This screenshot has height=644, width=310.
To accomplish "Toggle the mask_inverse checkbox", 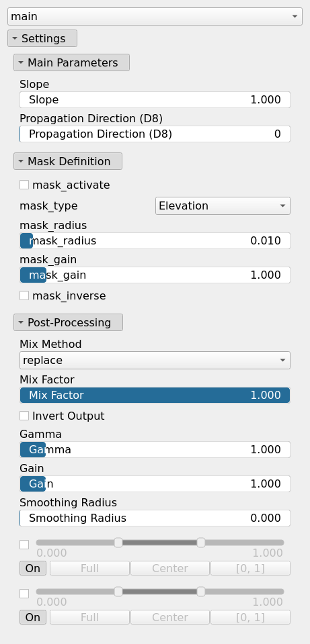I will [24, 295].
